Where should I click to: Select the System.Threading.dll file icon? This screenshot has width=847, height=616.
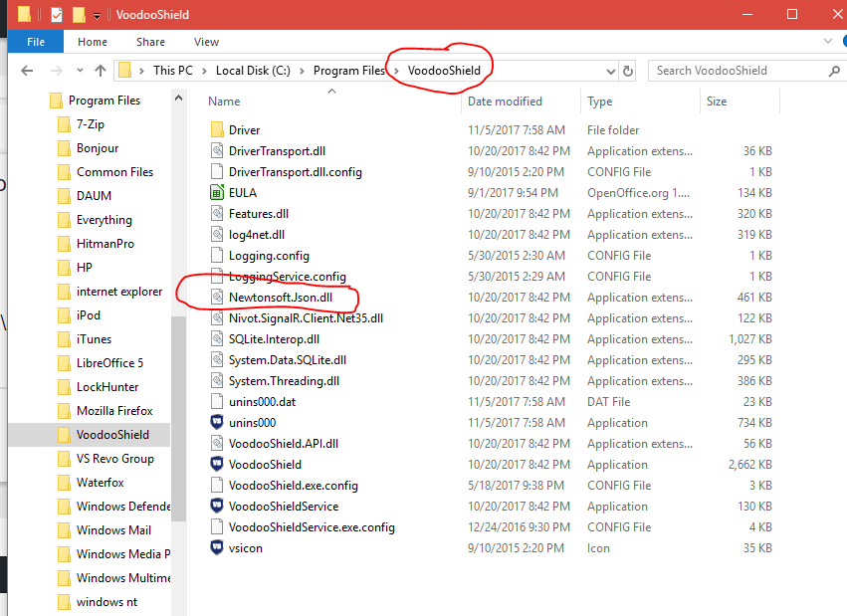[217, 381]
